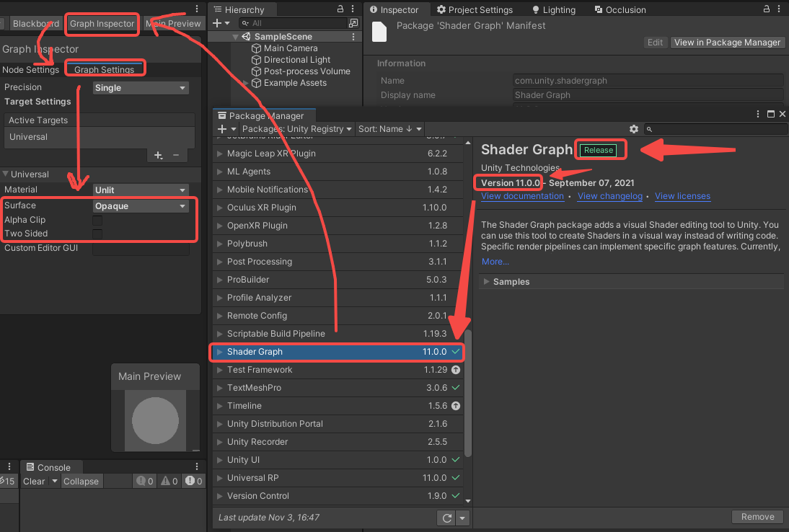
Task: Open the Precision dropdown set to Single
Action: point(141,87)
